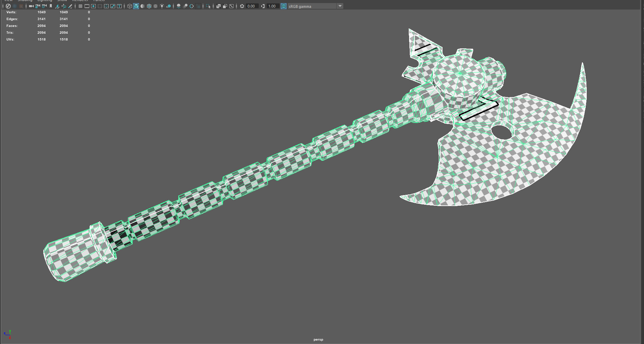Toggle the Shadows icon
Viewport: 644px width, 344px height.
pos(168,6)
